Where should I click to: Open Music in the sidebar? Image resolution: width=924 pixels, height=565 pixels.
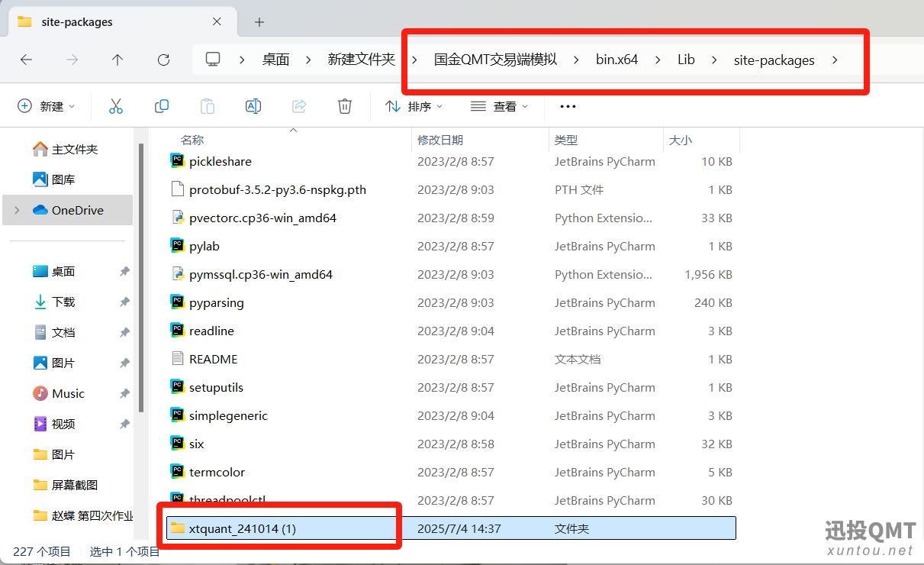[x=66, y=393]
